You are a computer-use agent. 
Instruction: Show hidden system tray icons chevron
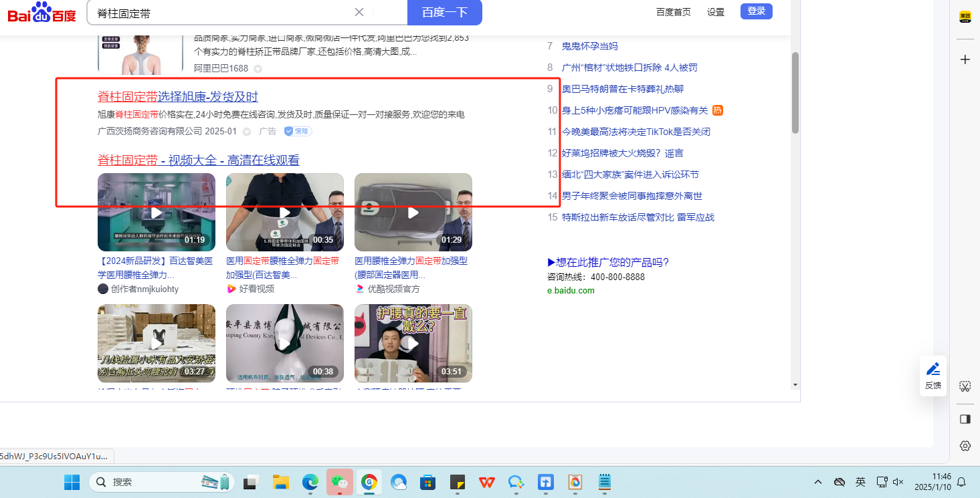[x=817, y=481]
